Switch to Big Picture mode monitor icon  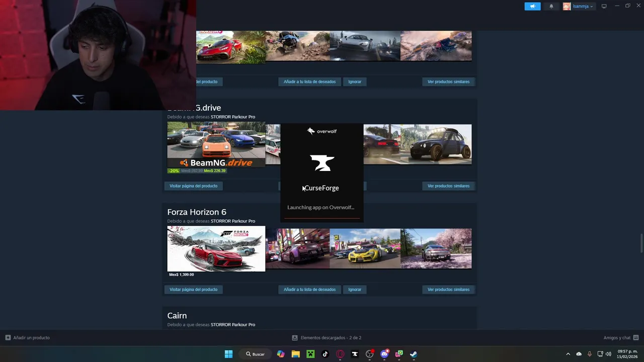[x=604, y=6]
